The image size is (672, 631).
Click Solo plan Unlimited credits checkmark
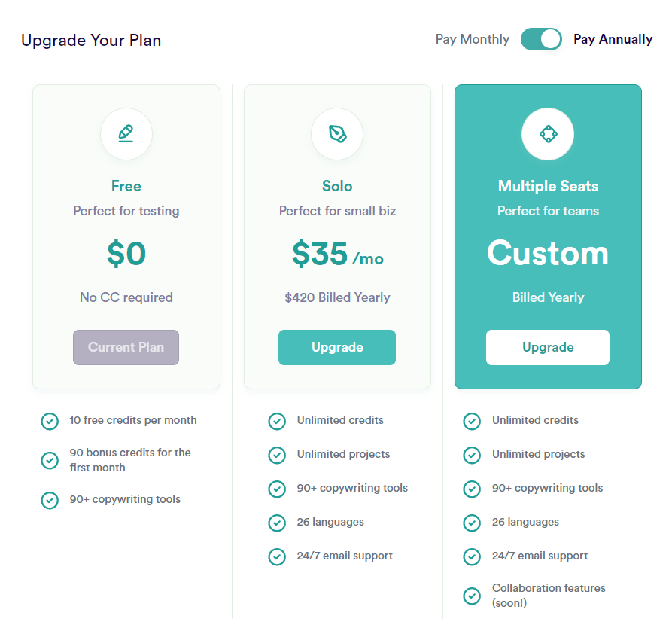[277, 421]
